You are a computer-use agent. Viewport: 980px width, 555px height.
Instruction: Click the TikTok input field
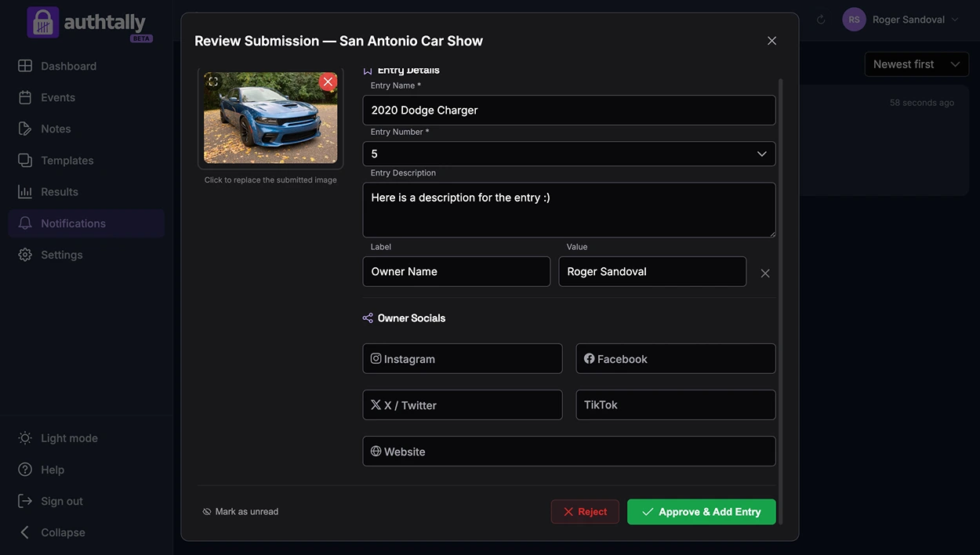pyautogui.click(x=676, y=404)
